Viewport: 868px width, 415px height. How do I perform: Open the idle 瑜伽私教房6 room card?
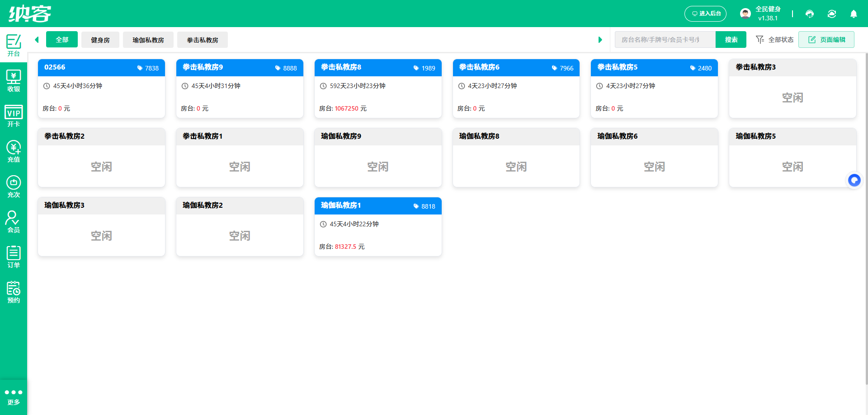(654, 158)
